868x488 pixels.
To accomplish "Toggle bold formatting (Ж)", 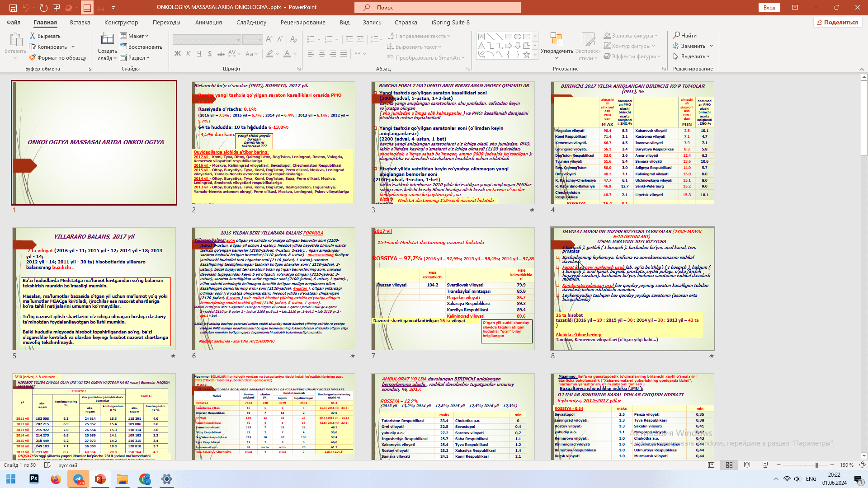I will coord(178,54).
